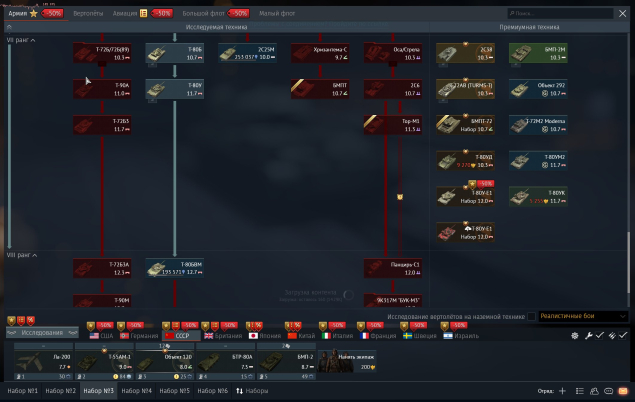
Task: Click the Наборы presets button
Action: click(251, 391)
